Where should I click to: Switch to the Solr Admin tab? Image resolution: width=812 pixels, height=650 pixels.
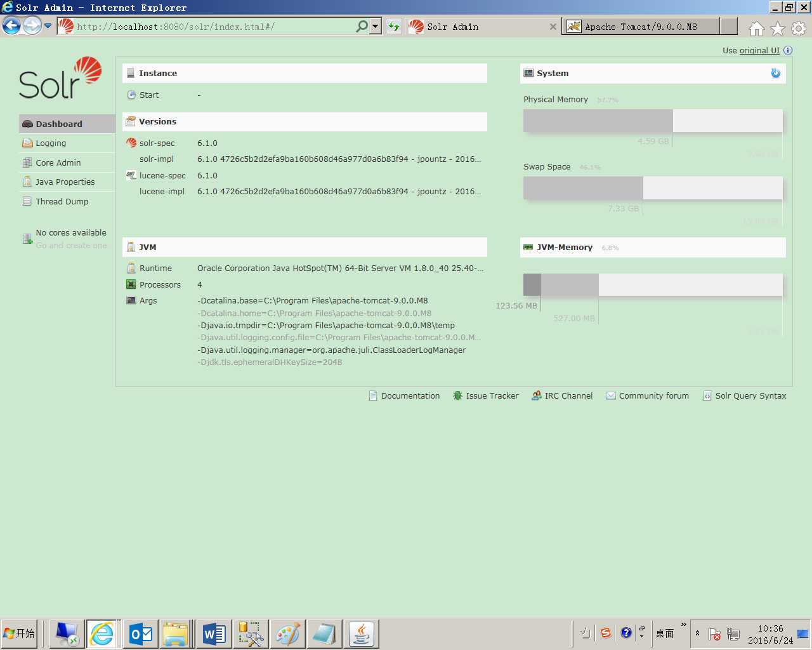coord(482,27)
